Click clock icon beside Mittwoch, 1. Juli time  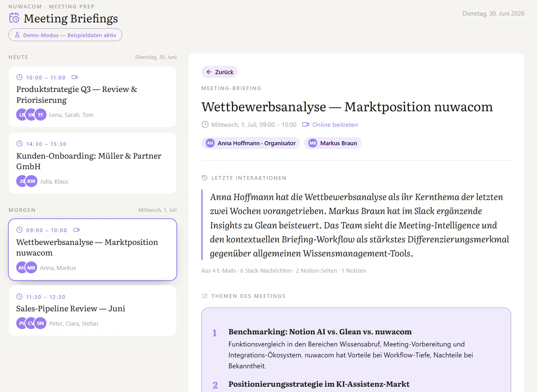(205, 124)
